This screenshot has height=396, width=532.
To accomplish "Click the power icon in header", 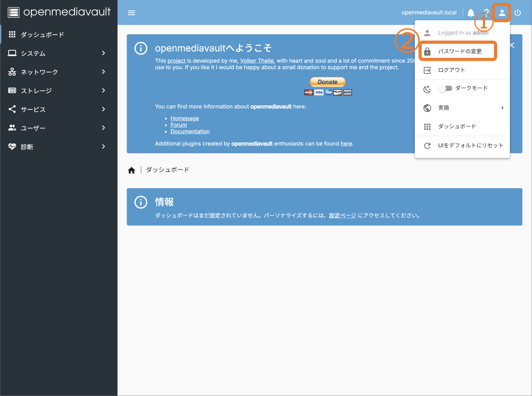I will (x=518, y=13).
